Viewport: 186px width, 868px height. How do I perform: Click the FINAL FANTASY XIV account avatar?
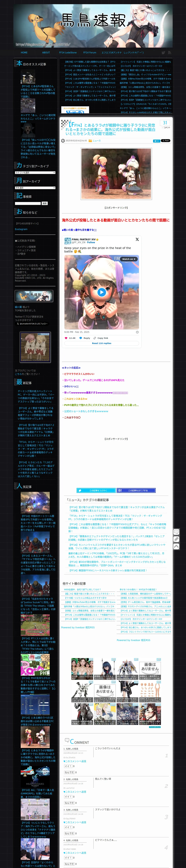coord(68,241)
